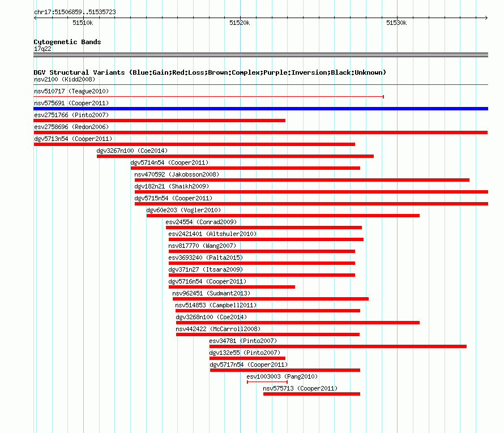The height and width of the screenshot is (433, 504).
Task: Select the esv3693240 (Palta2015) label
Action: coord(206,258)
